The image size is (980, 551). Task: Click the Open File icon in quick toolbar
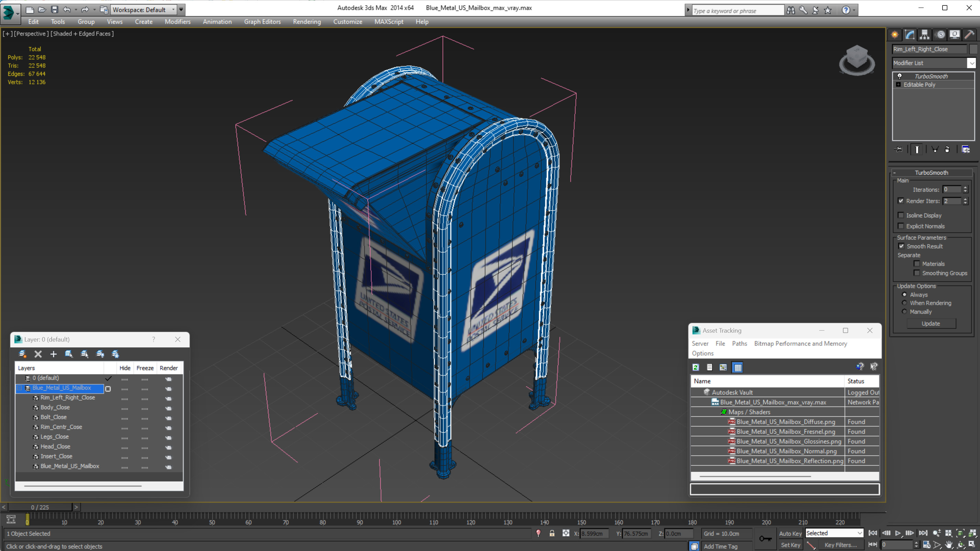point(42,10)
